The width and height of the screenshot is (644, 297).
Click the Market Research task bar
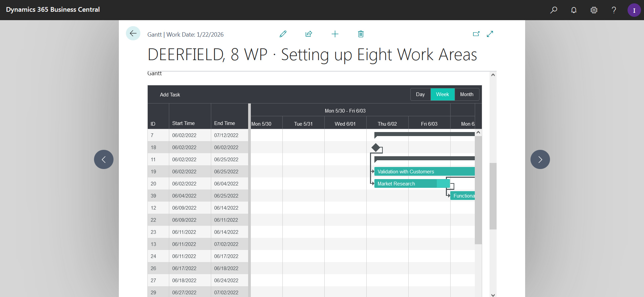click(412, 184)
